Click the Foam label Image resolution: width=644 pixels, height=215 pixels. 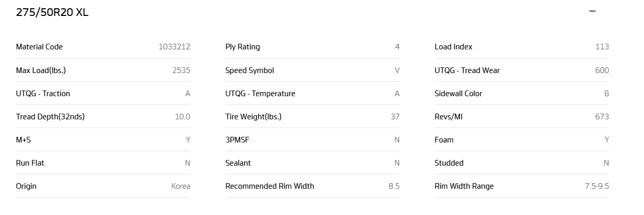[444, 140]
